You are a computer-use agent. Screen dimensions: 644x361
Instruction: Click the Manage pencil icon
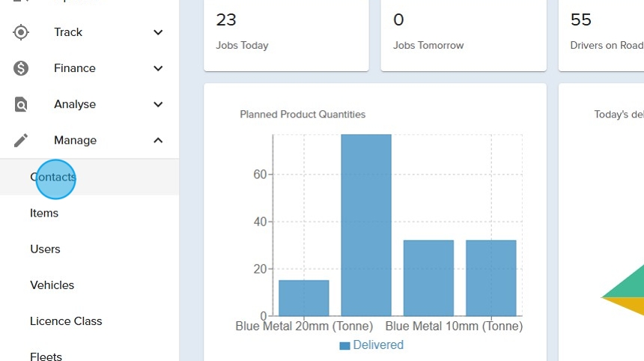coord(21,140)
